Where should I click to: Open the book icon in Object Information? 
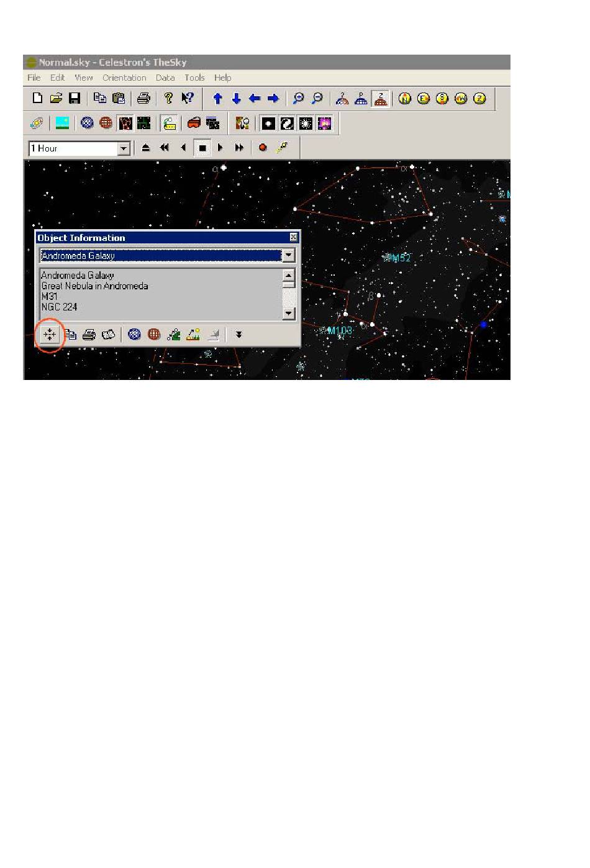[108, 335]
